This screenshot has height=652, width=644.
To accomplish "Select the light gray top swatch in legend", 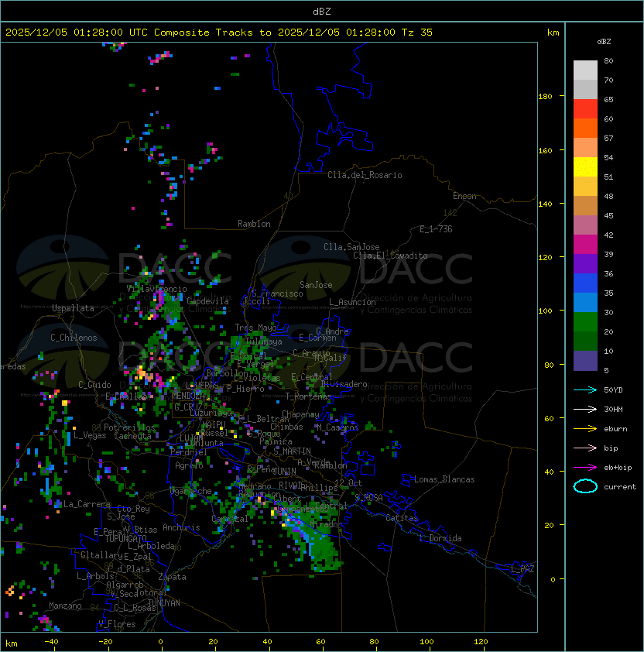I will (585, 70).
